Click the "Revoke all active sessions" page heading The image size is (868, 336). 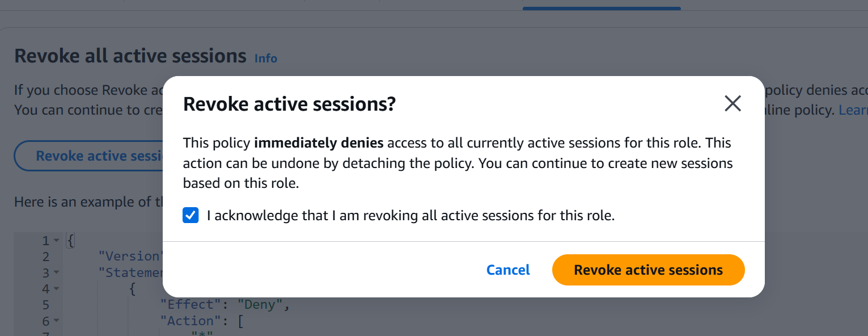point(130,56)
